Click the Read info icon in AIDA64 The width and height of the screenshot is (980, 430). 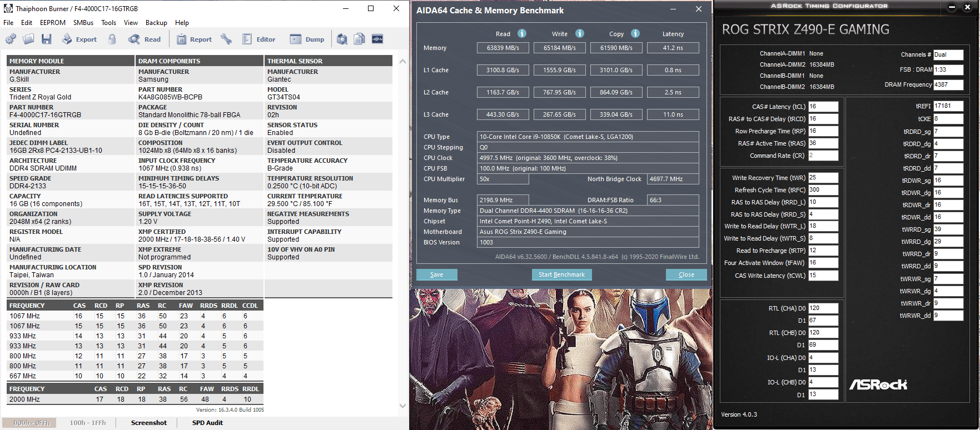[x=522, y=33]
